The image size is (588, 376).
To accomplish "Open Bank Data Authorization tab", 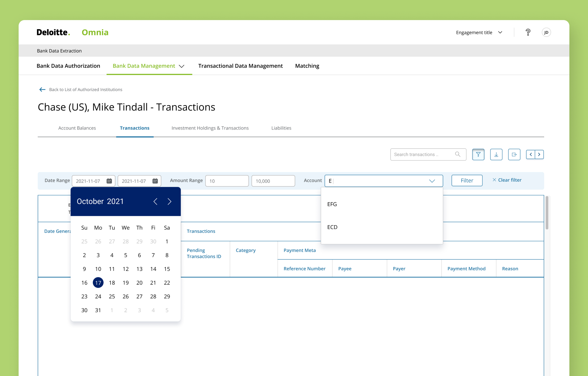I will pyautogui.click(x=68, y=66).
